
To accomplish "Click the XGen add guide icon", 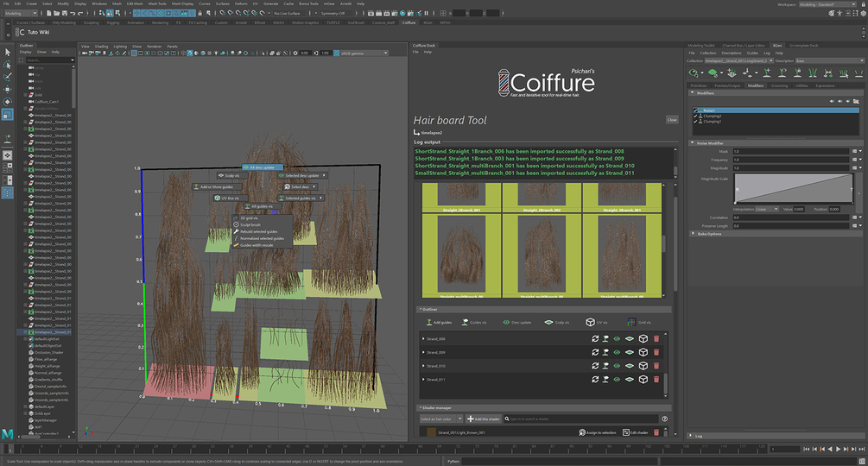I will (767, 72).
